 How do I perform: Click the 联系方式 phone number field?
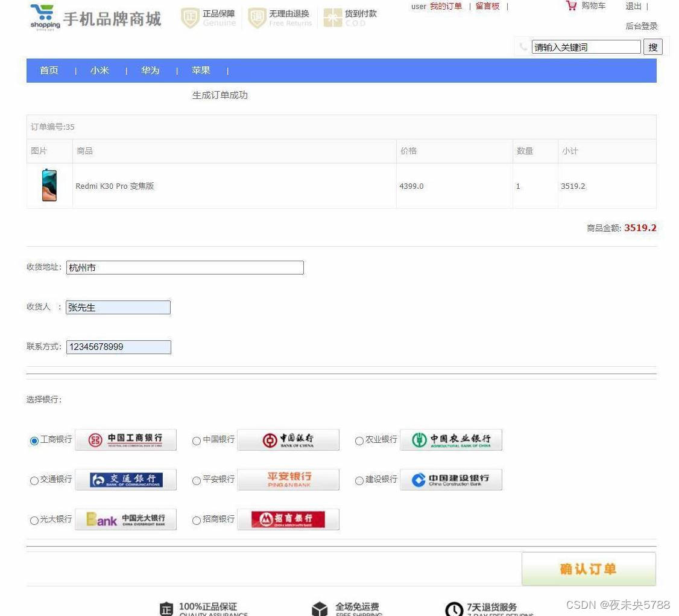(x=119, y=347)
